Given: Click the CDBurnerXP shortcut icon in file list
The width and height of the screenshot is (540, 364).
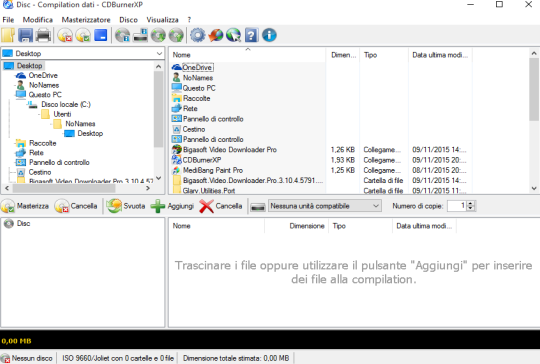Looking at the screenshot, I should [177, 160].
